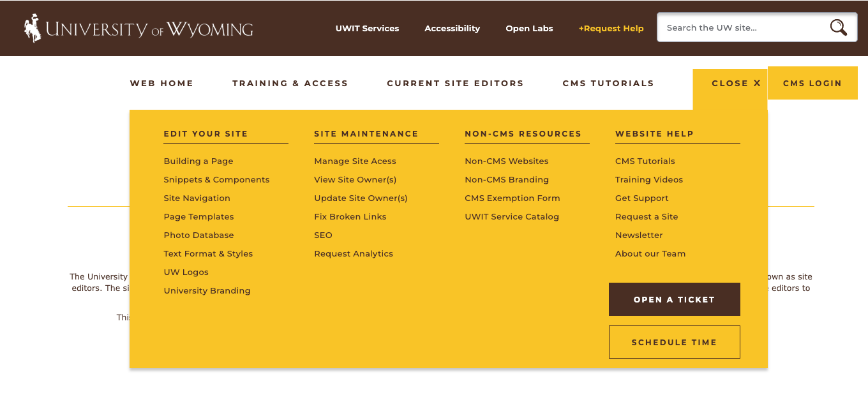Open Snippets & Components link
Screen dimensions: 868x395
click(216, 179)
